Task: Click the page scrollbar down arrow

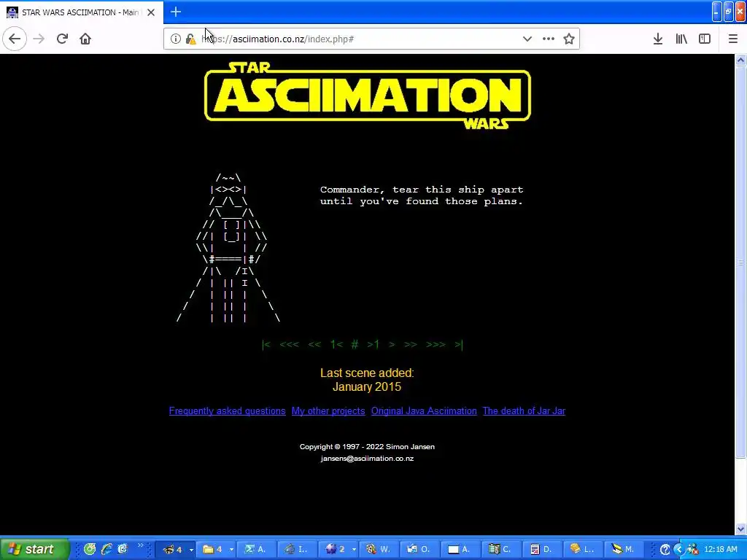Action: 741,529
